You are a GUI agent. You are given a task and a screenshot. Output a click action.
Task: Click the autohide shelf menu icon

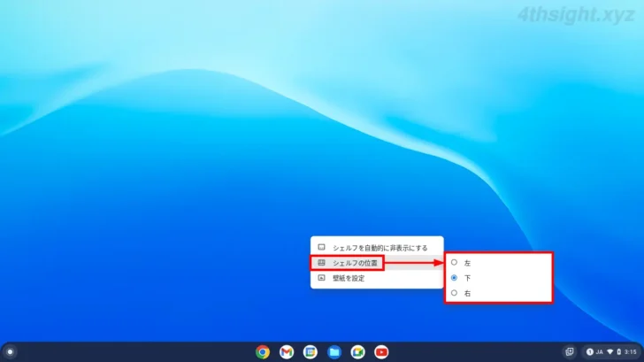(322, 247)
